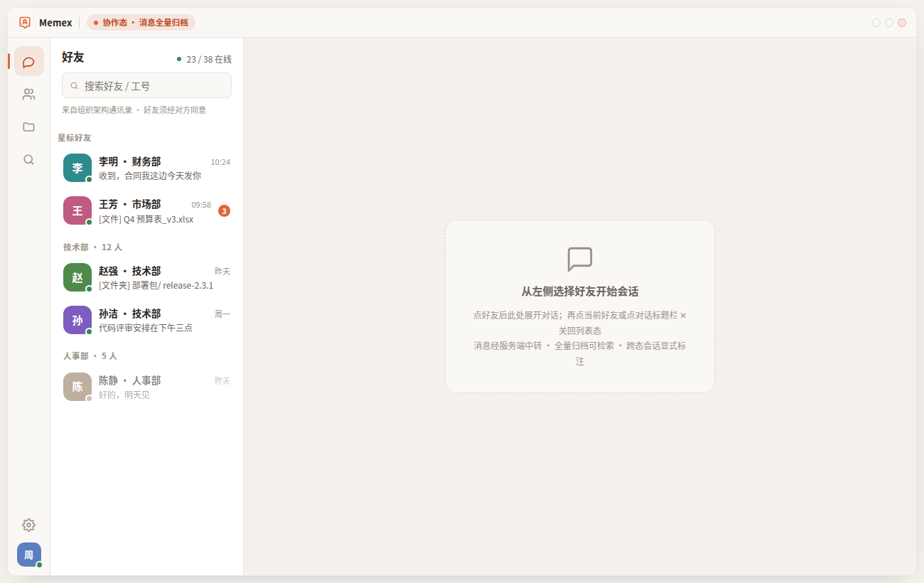Click message preview 收到，合同我这边今天发你
Viewport: 924px width, 583px height.
150,176
